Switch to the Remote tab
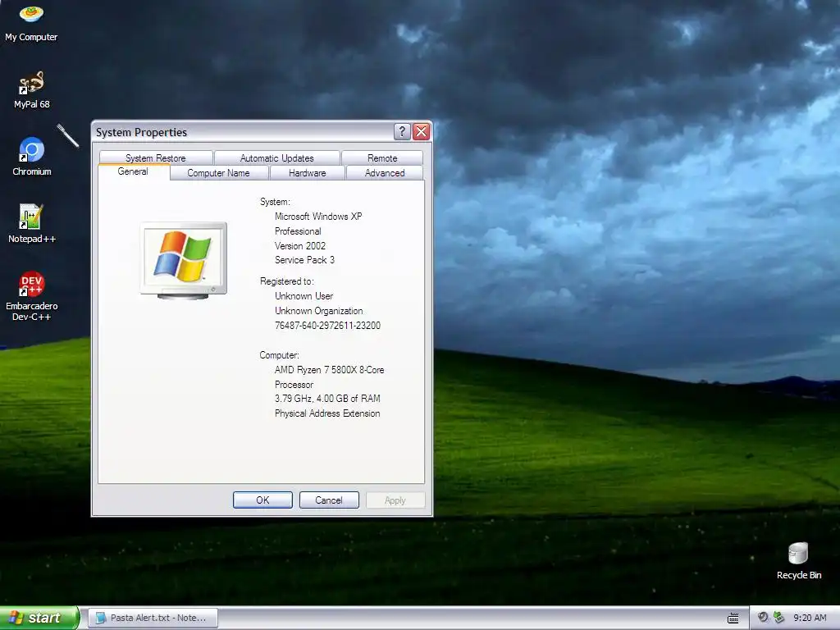Viewport: 840px width, 630px height. tap(382, 158)
